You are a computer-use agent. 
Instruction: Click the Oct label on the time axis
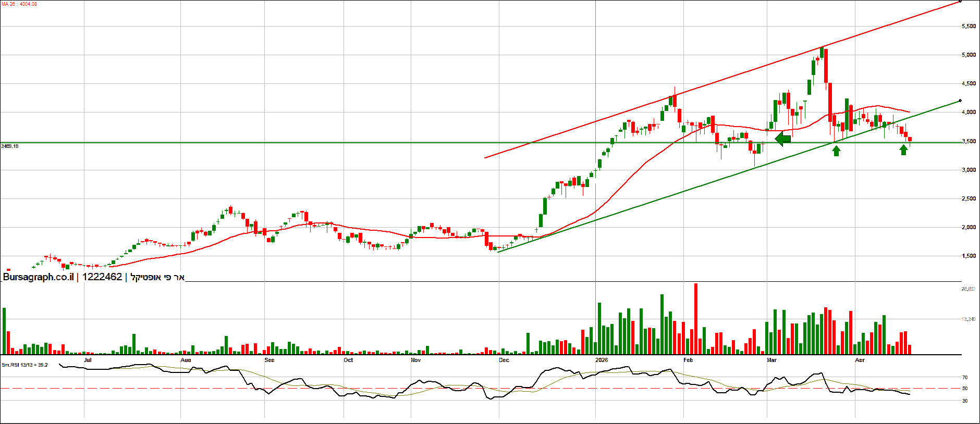[x=348, y=360]
